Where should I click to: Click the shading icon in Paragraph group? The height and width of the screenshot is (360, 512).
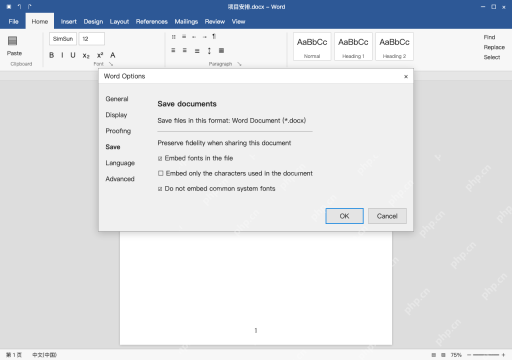pyautogui.click(x=221, y=51)
